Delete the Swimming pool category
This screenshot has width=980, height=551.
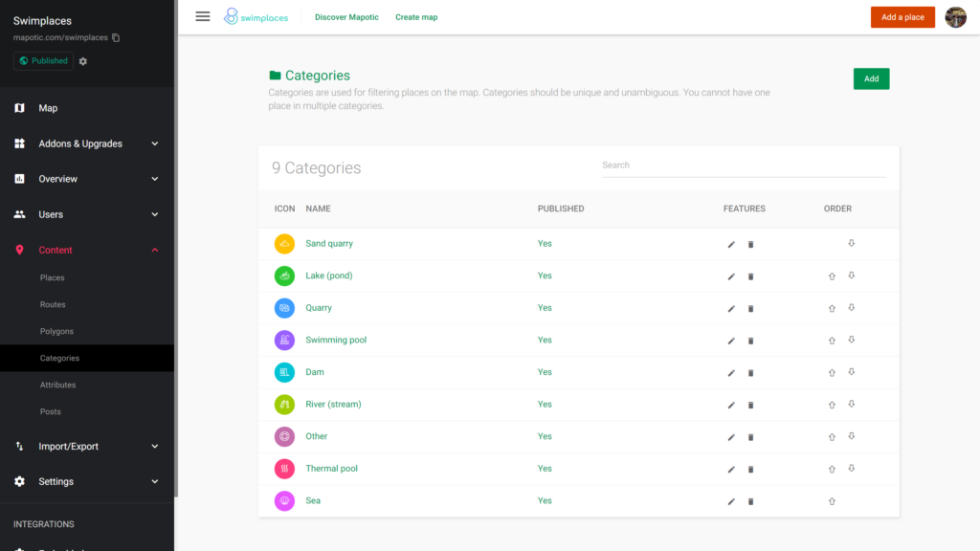coord(750,341)
